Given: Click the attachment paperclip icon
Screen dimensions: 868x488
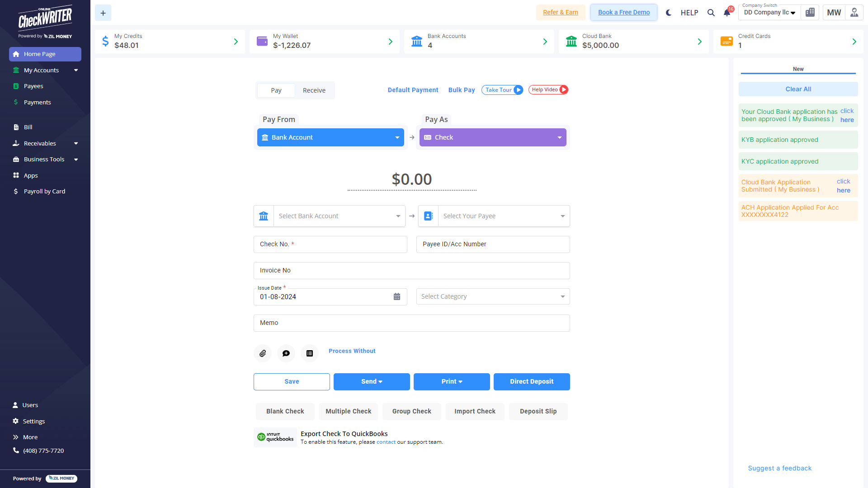Looking at the screenshot, I should 263,353.
